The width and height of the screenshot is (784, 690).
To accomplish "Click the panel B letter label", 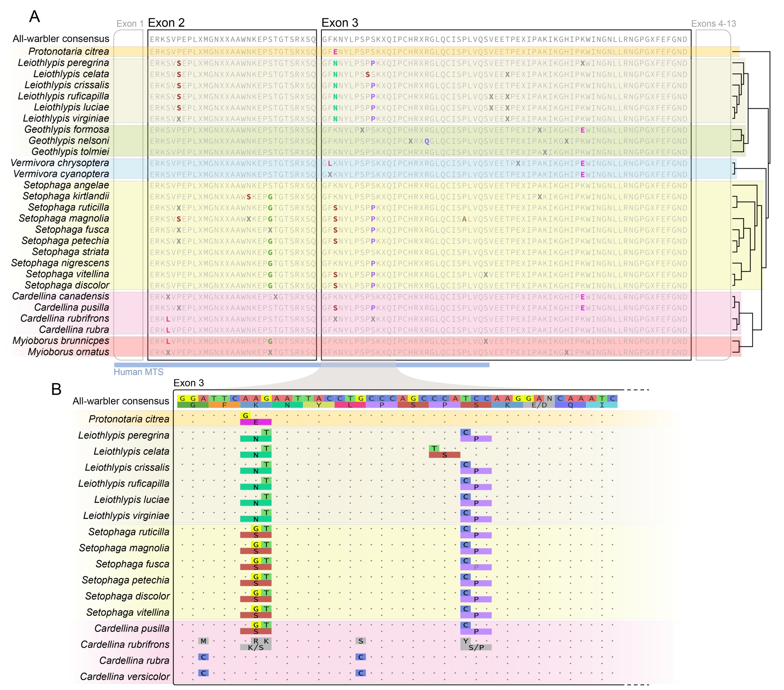I will [56, 389].
